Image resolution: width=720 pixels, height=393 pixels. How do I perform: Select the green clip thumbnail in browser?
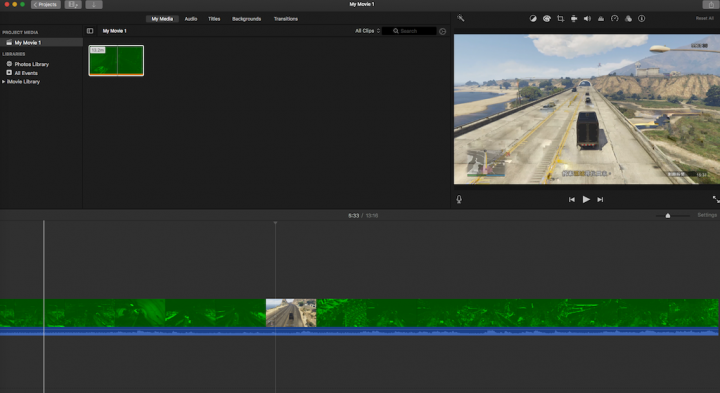point(116,60)
